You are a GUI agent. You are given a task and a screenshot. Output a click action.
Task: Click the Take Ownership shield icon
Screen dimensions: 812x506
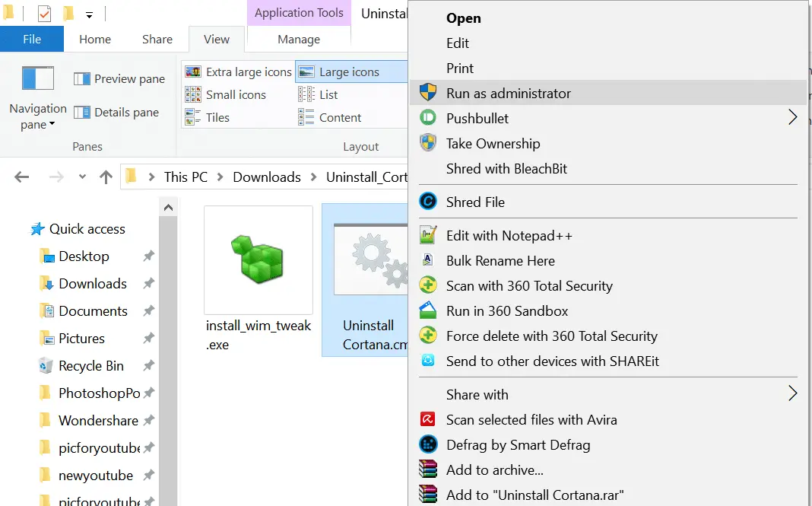coord(428,142)
